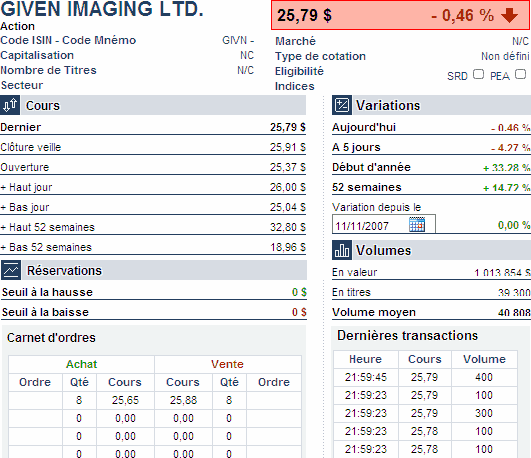The height and width of the screenshot is (458, 531).
Task: Click the Réservations chart icon
Action: 11,270
